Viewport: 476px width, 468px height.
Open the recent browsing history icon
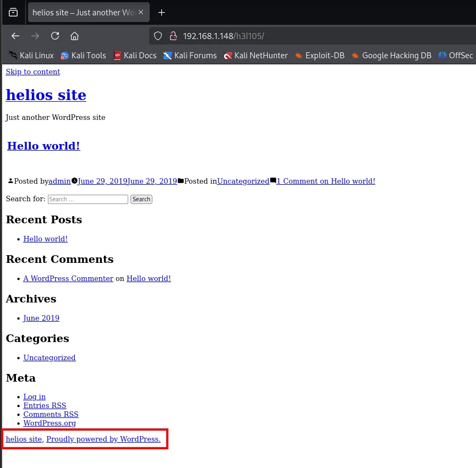coord(13,13)
